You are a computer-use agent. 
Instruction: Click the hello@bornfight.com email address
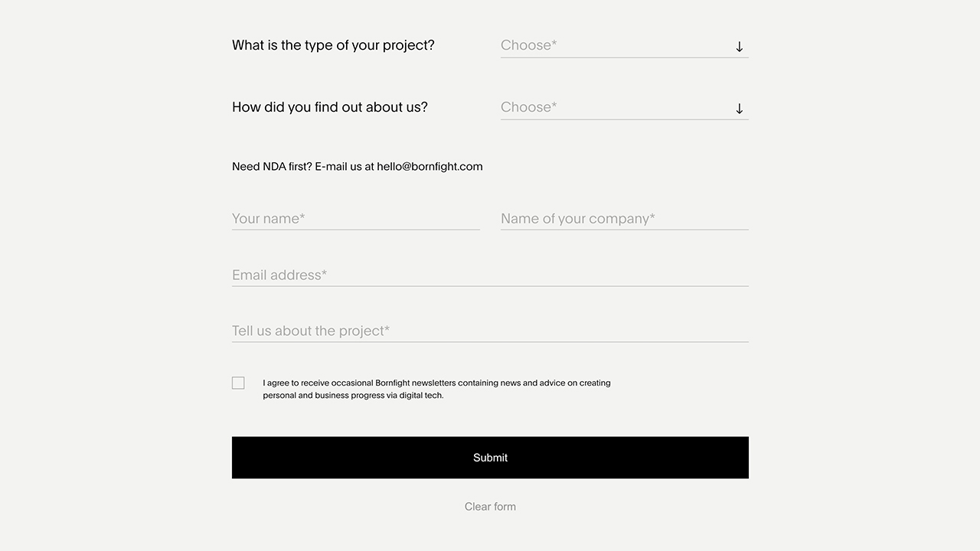(430, 167)
